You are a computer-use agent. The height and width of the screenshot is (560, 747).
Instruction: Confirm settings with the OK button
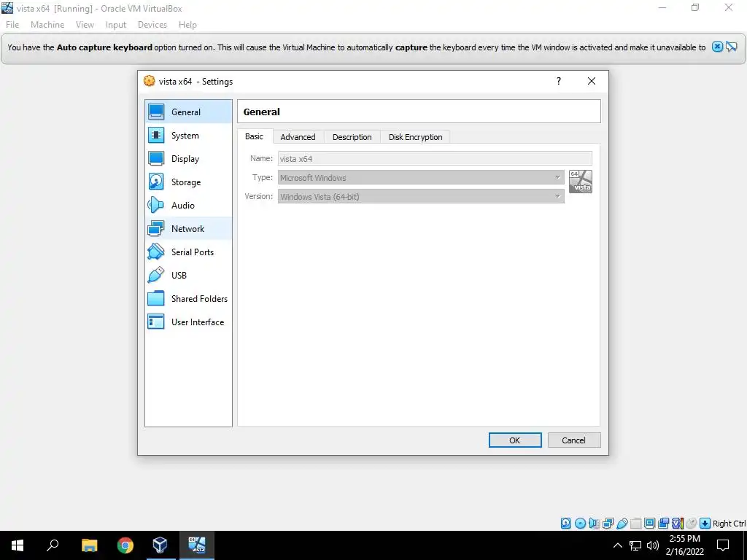click(515, 440)
